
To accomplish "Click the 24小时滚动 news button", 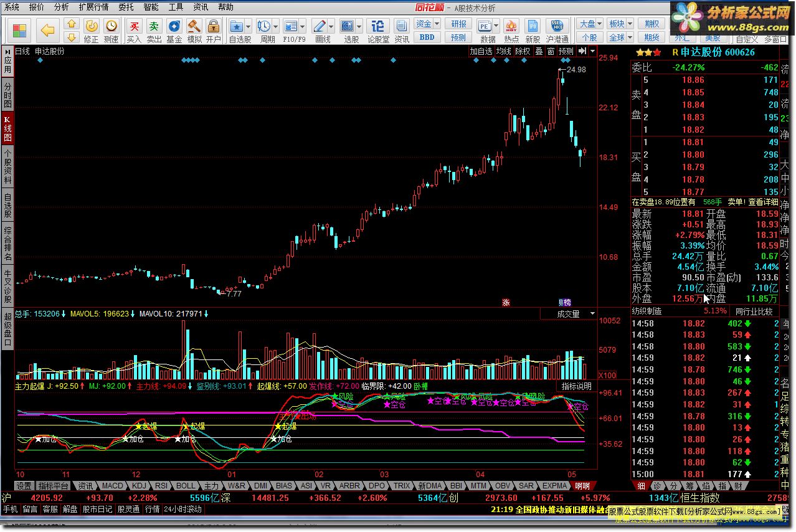I will tap(183, 509).
